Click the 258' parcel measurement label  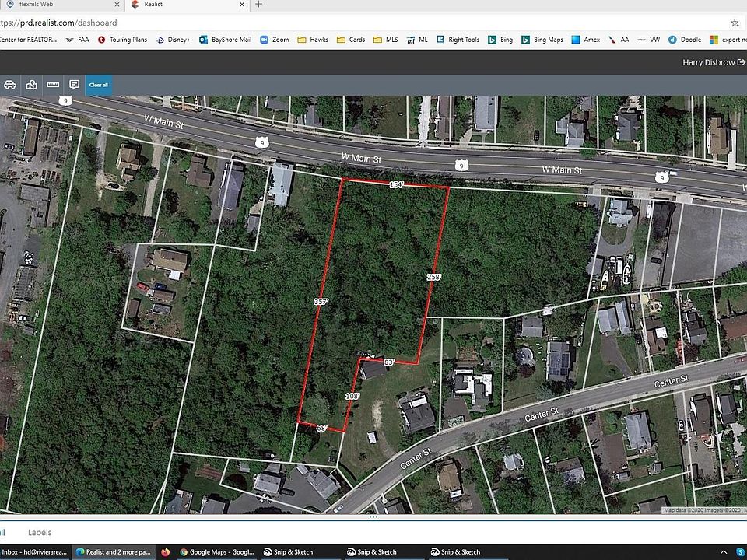tap(433, 277)
